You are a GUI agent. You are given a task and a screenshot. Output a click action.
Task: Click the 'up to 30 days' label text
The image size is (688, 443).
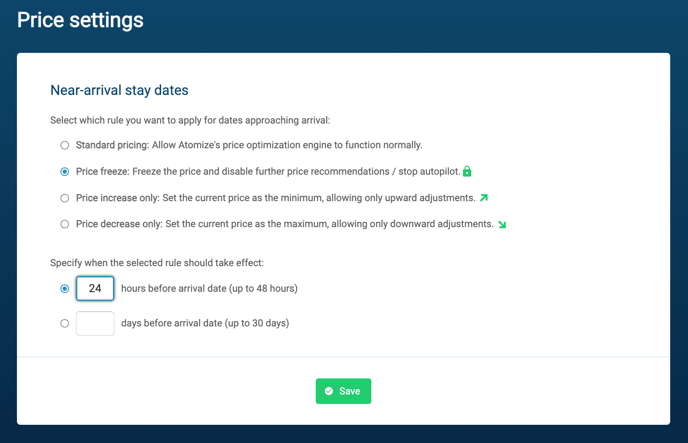(x=257, y=323)
